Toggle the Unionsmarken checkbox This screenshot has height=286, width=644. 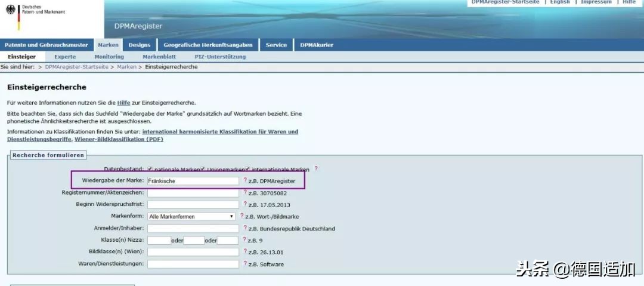pyautogui.click(x=204, y=169)
